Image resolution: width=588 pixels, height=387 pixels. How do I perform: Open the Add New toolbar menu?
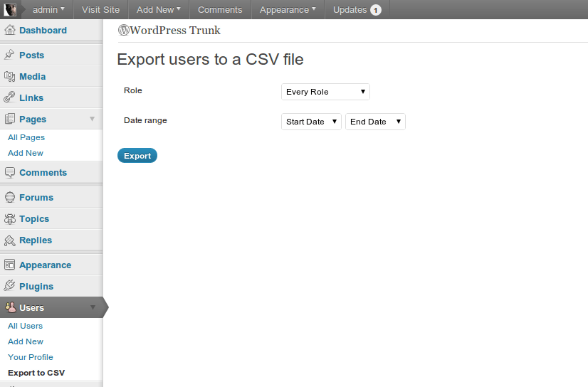[x=158, y=10]
